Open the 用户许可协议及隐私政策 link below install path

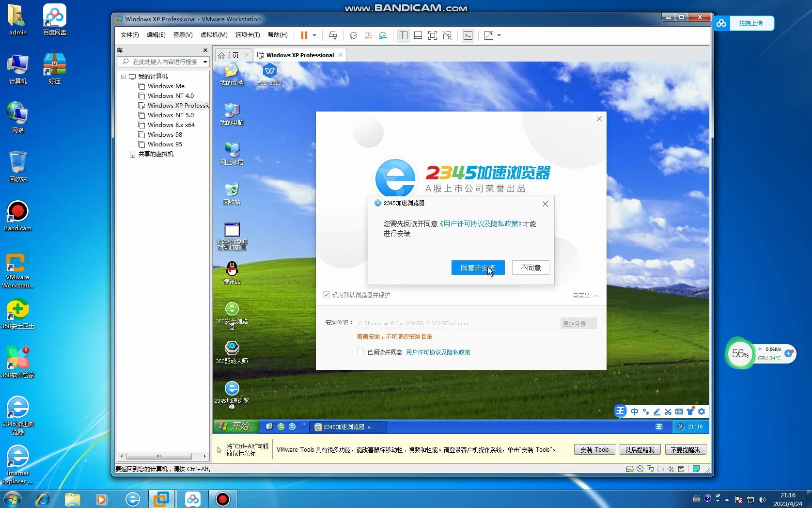438,352
